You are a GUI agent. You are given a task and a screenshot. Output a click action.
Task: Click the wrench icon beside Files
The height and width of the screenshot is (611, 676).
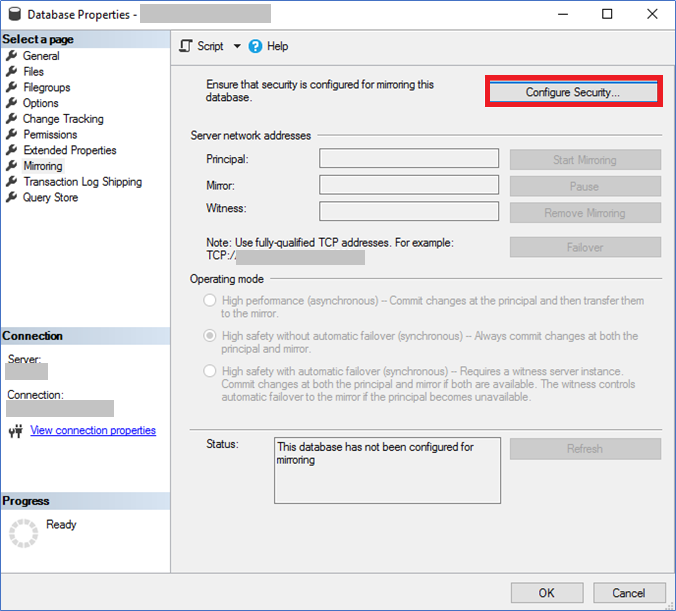coord(12,71)
